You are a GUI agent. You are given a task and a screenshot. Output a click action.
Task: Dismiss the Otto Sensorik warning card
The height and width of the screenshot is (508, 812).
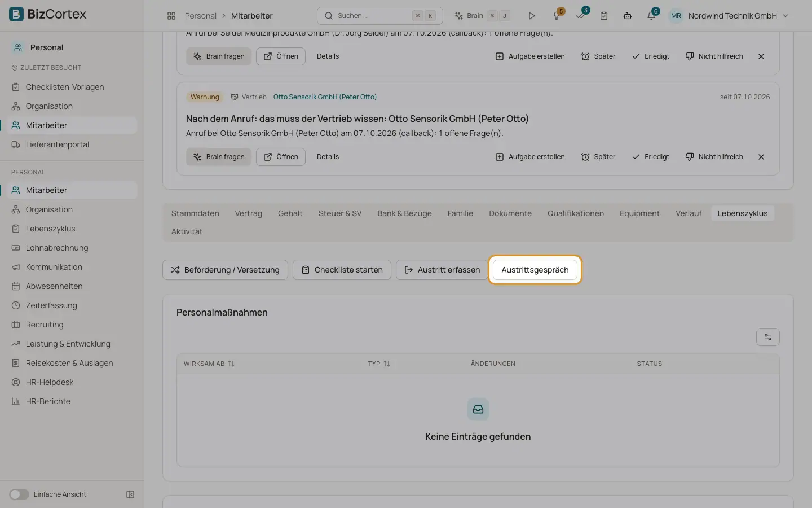click(x=761, y=157)
